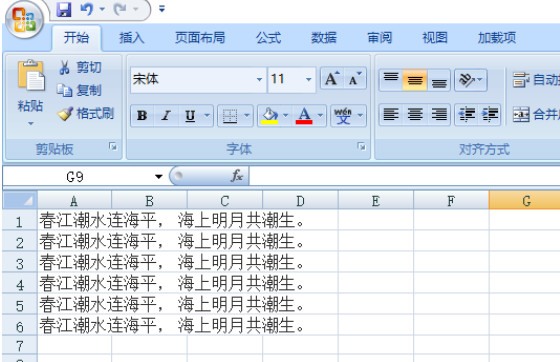This screenshot has height=362, width=560.
Task: Expand the 粘贴 options arrow
Action: (x=31, y=124)
